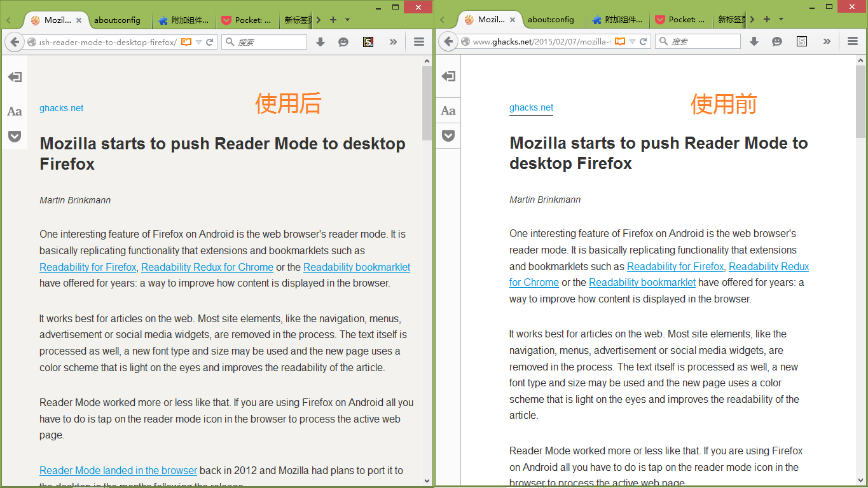Screen dimensions: 868x488
Task: Open Reader Mode landed in the browser link
Action: coord(118,470)
